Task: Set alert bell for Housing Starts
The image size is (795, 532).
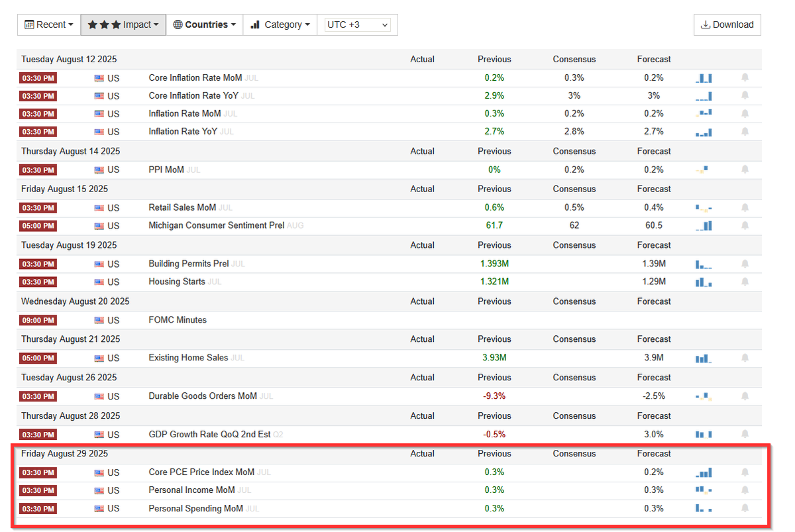Action: coord(745,282)
